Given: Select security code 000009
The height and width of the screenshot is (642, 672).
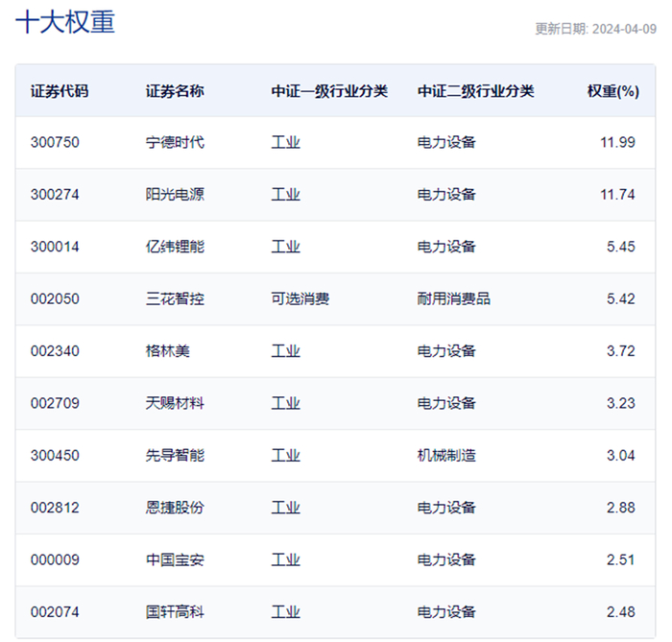Looking at the screenshot, I should 55,559.
